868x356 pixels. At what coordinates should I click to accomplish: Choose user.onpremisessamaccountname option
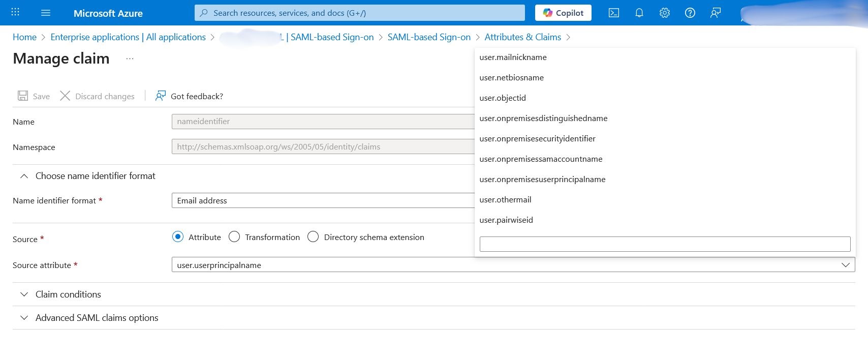click(665, 159)
